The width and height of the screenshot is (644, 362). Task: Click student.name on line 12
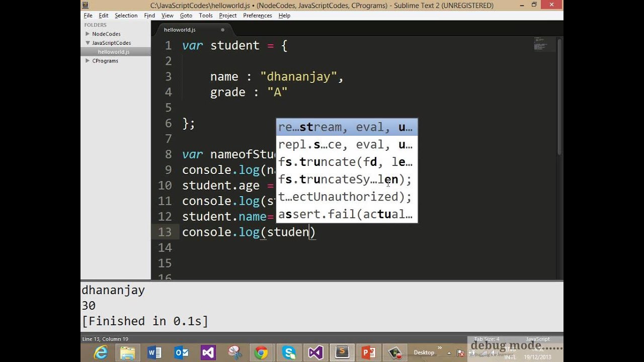[x=224, y=217]
